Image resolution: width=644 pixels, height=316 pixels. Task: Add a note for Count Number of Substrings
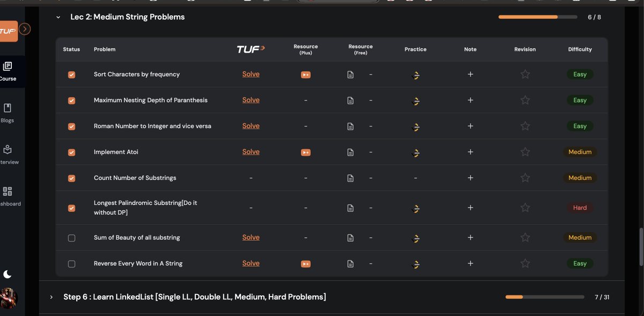tap(470, 177)
